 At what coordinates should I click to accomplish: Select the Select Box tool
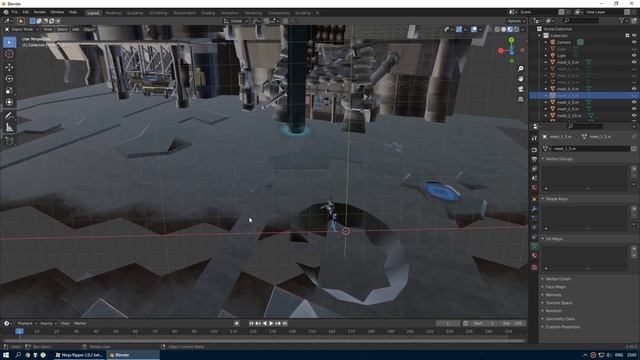coord(9,42)
